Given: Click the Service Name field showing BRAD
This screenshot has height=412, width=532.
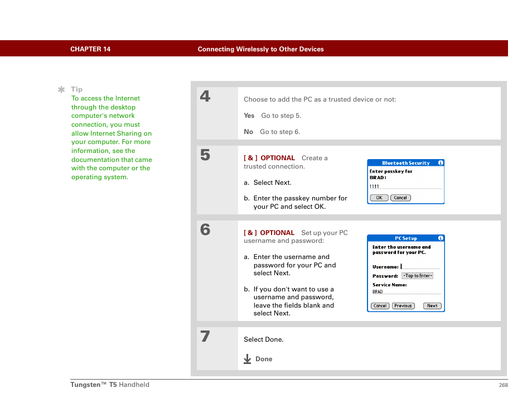Looking at the screenshot, I should (405, 291).
